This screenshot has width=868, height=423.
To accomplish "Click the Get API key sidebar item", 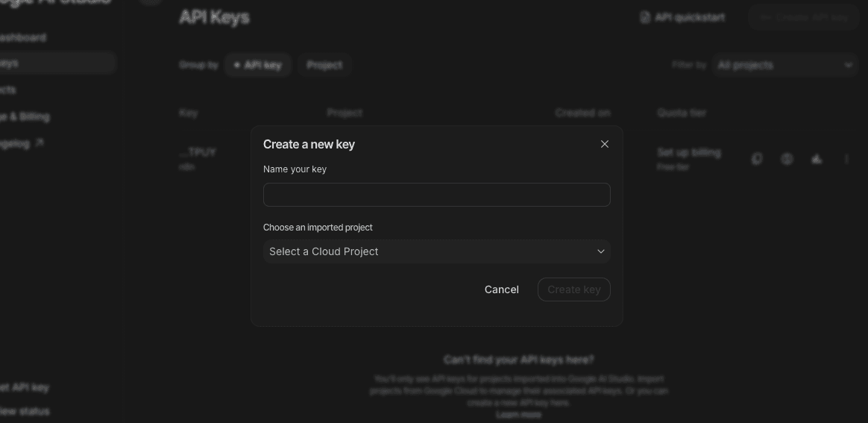I will click(x=25, y=387).
